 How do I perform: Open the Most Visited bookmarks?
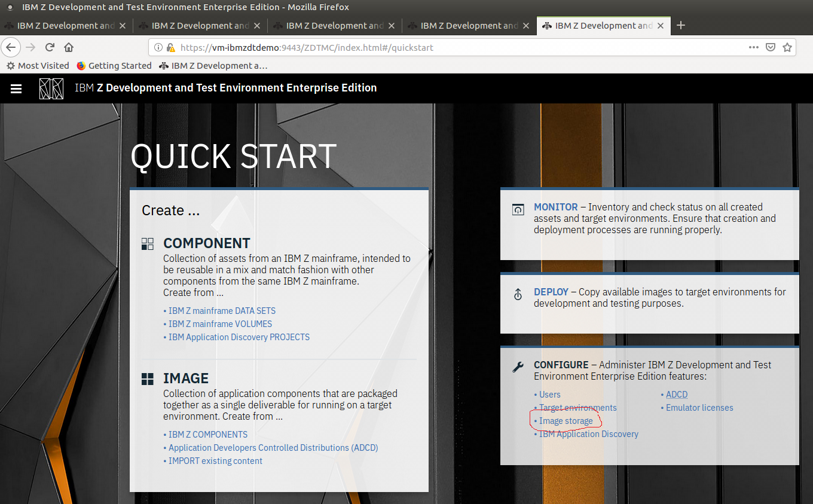pos(37,66)
